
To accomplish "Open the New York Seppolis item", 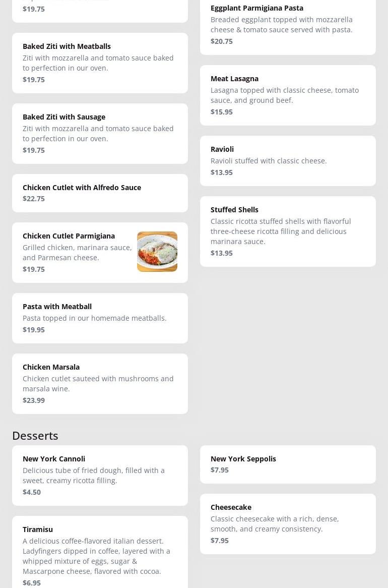I will (x=288, y=464).
